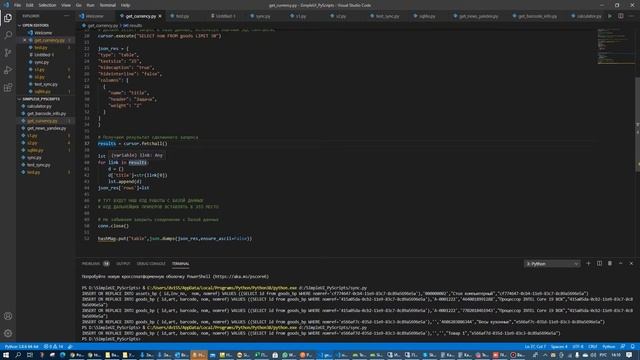
Task: Open test_sync.py in project file tree
Action: tap(39, 165)
